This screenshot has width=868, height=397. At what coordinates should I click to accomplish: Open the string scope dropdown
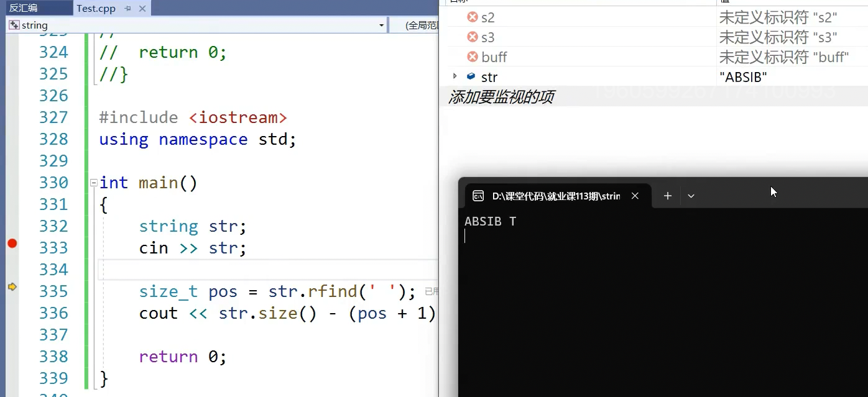(381, 25)
